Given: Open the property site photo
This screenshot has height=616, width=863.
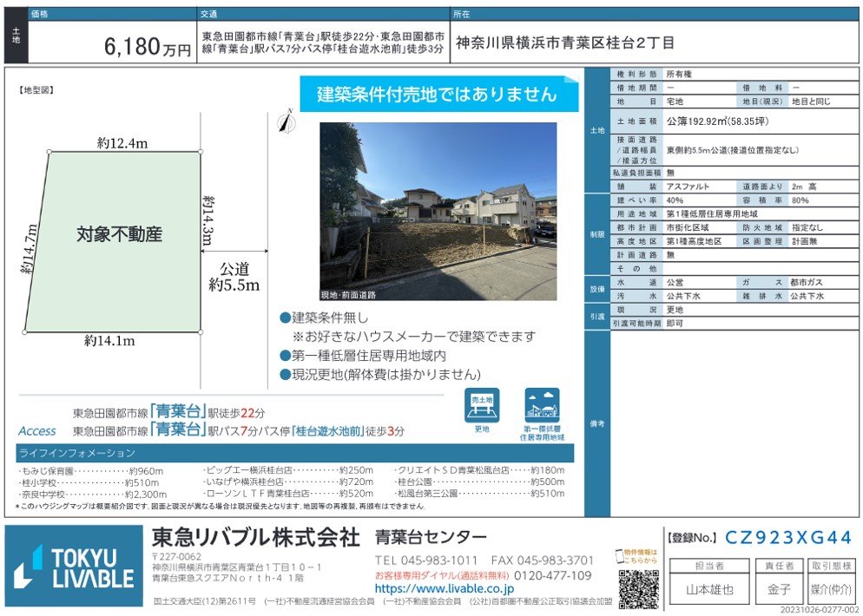Looking at the screenshot, I should [438, 211].
